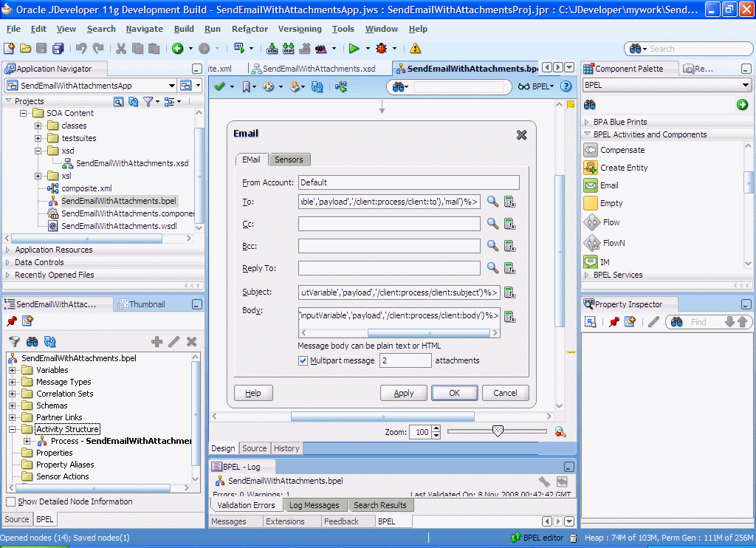Click the yellow warning triangle toolbar icon
This screenshot has width=756, height=548.
[415, 48]
